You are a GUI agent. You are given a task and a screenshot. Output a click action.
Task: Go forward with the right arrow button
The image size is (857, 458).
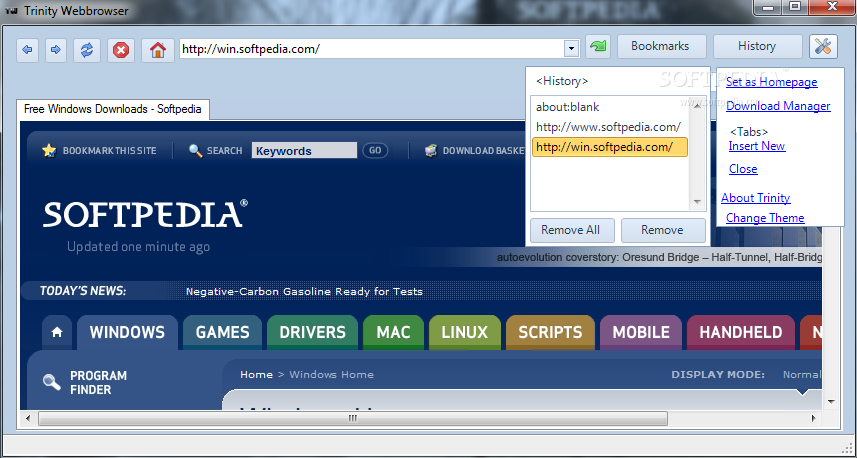pos(56,50)
